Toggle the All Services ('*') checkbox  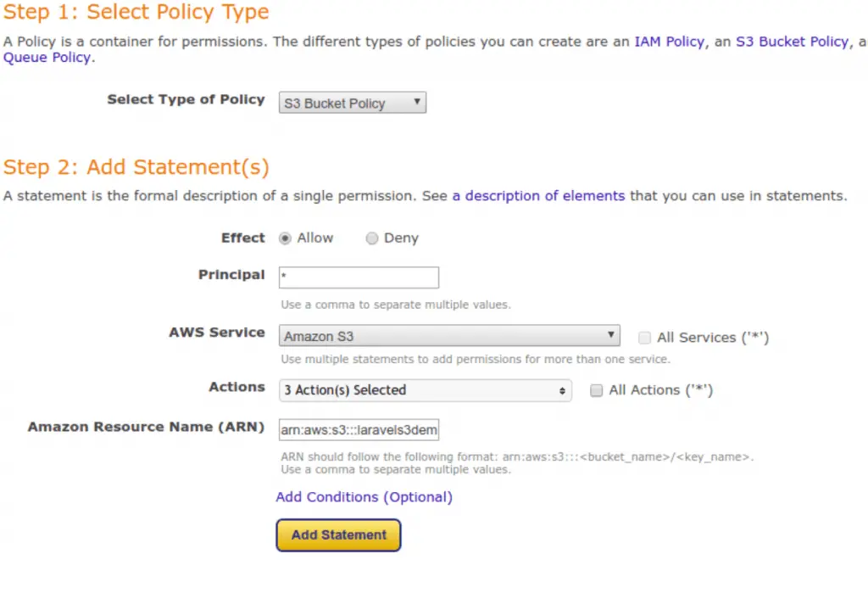click(x=645, y=338)
